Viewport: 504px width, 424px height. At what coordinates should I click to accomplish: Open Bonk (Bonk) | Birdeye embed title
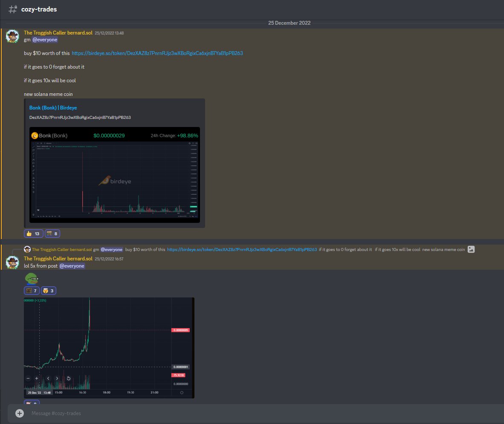(x=53, y=108)
